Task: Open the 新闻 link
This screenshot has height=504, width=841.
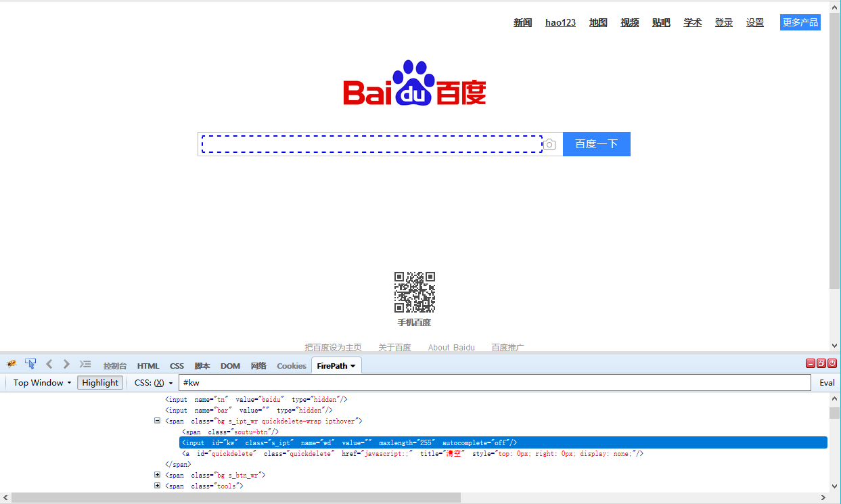Action: click(522, 22)
